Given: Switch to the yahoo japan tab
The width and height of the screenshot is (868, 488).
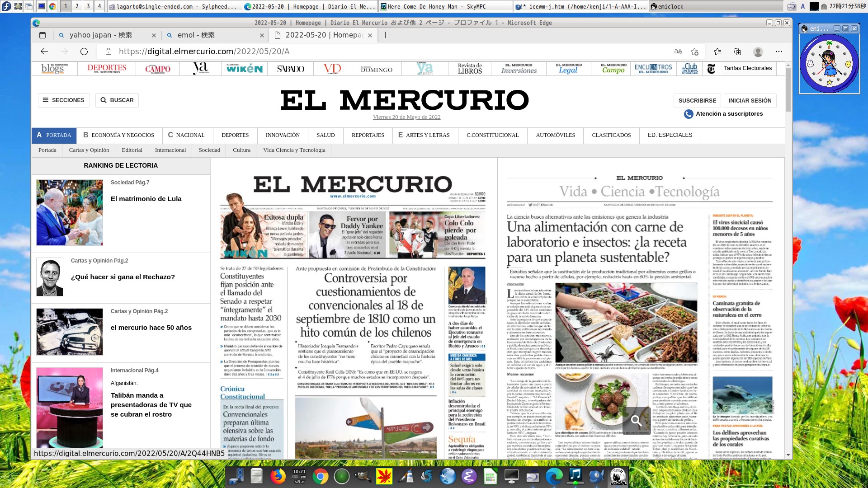Looking at the screenshot, I should click(101, 35).
